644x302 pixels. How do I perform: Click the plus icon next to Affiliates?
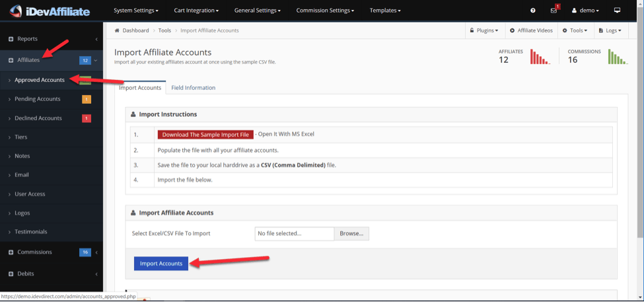tap(11, 60)
